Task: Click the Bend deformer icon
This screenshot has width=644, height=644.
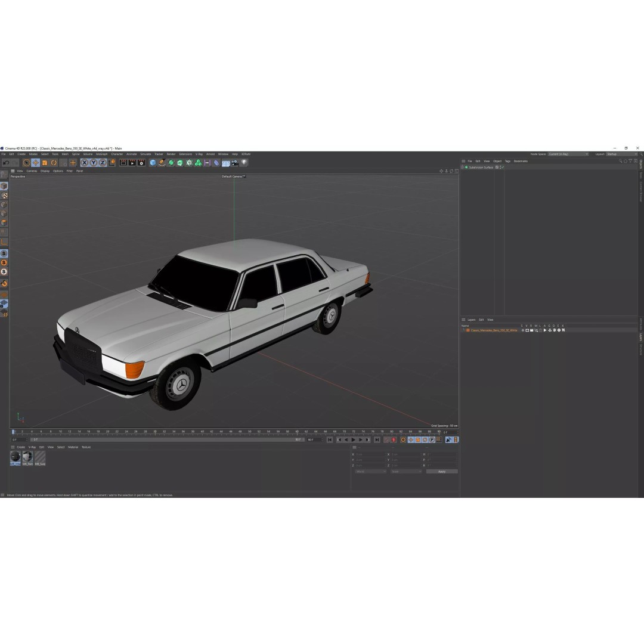Action: point(216,163)
